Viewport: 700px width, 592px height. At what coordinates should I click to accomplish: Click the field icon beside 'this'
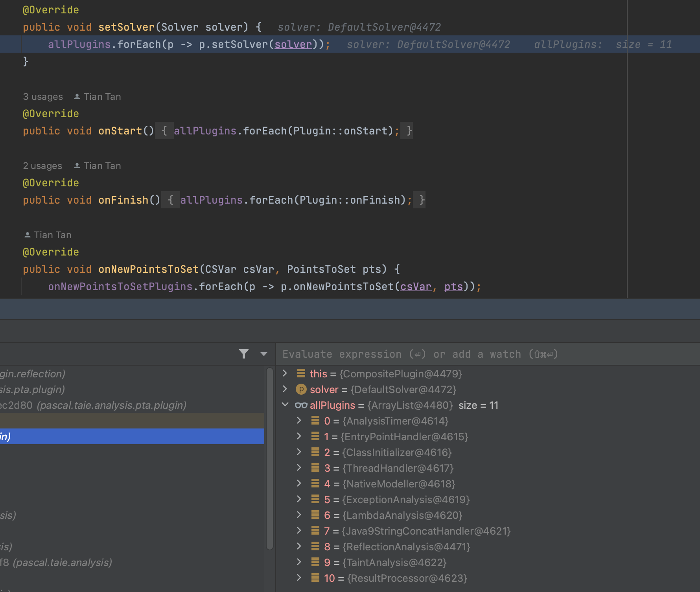[x=301, y=373]
